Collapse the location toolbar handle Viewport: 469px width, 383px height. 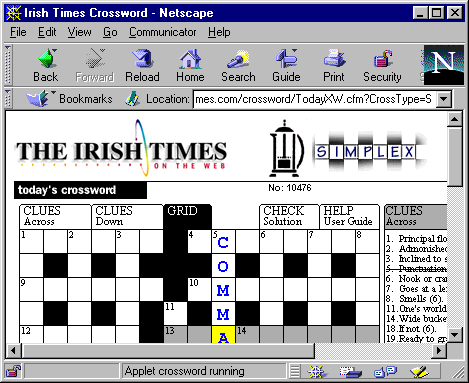point(8,99)
